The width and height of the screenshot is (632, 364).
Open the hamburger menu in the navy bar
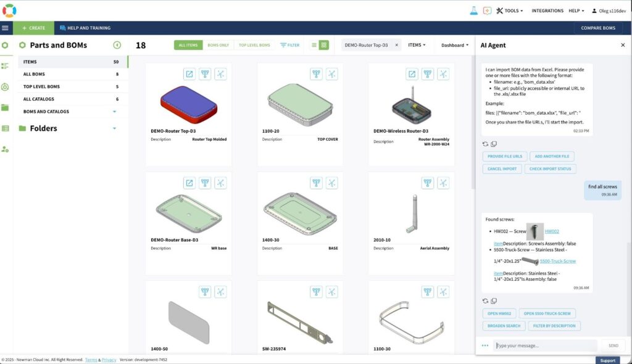coord(6,28)
